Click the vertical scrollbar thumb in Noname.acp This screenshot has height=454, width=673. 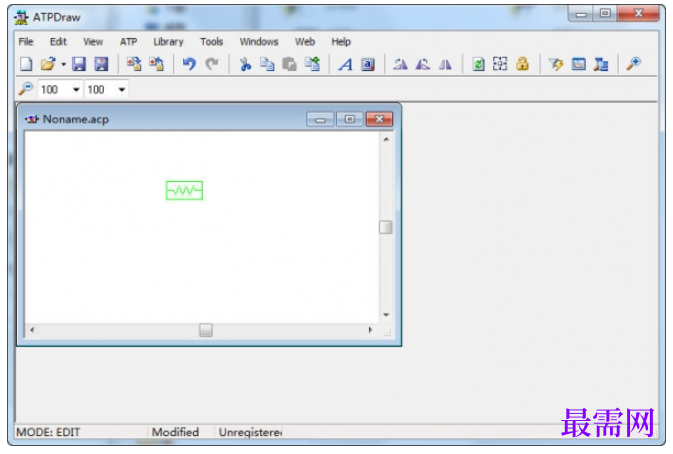[x=385, y=227]
